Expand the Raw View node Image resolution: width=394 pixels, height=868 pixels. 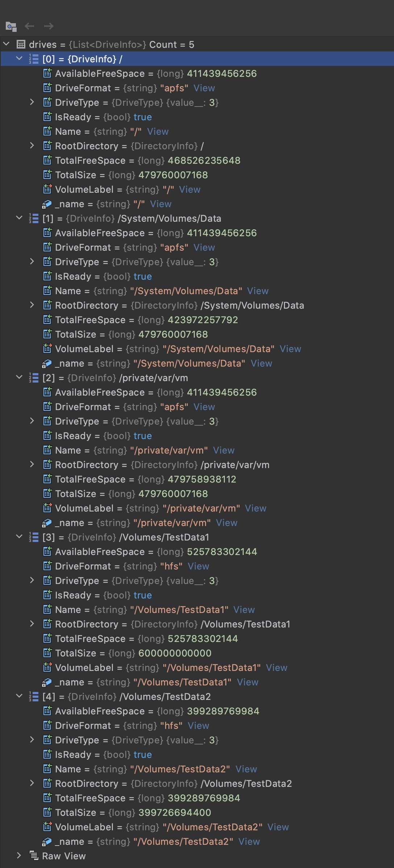click(19, 856)
